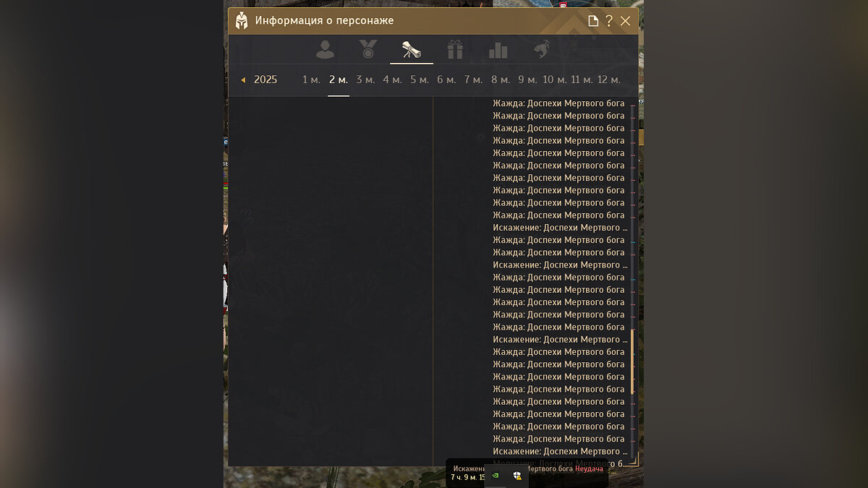Switch to the 1 м. month tab
Image resolution: width=868 pixels, height=488 pixels.
pyautogui.click(x=311, y=80)
